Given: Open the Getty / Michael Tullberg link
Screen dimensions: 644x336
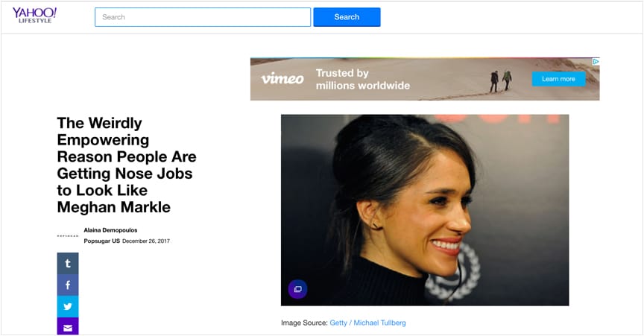Looking at the screenshot, I should (367, 323).
